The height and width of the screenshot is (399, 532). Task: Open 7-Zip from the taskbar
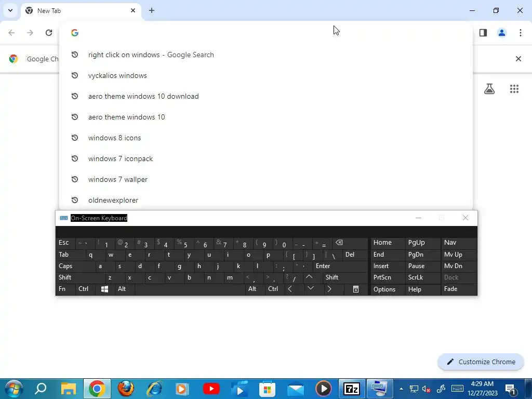pos(352,389)
